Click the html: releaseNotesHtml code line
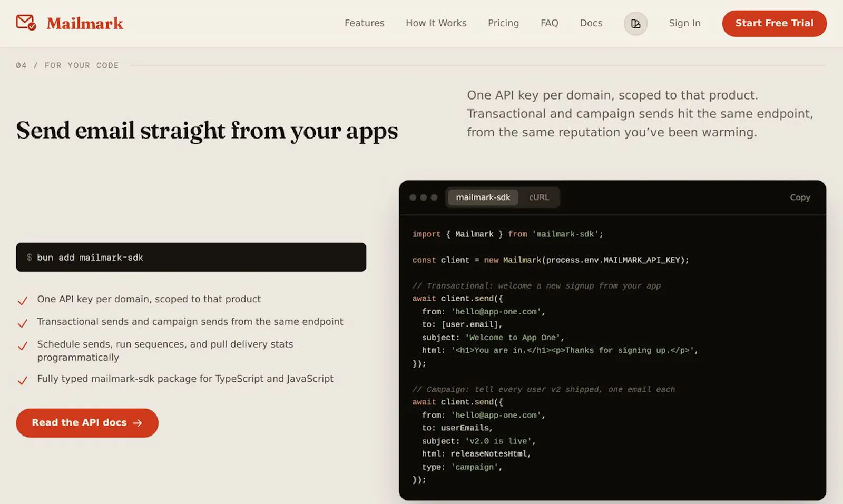The width and height of the screenshot is (843, 504). click(476, 453)
